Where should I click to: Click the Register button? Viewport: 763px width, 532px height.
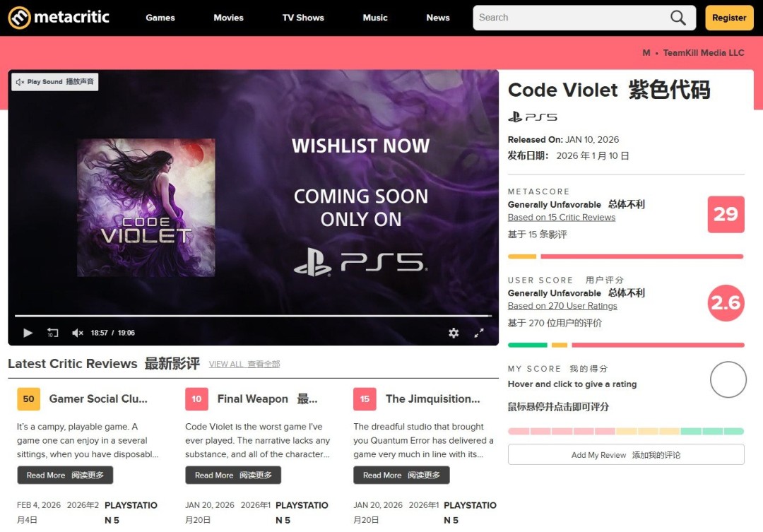pyautogui.click(x=729, y=17)
